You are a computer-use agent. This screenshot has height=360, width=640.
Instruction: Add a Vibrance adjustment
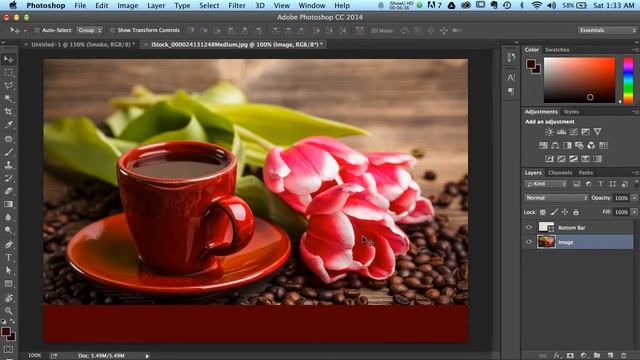pyautogui.click(x=598, y=132)
